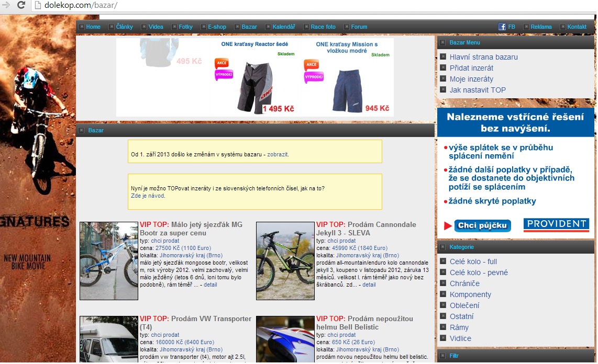Open the Zde je návod link
The width and height of the screenshot is (598, 364).
(x=147, y=196)
